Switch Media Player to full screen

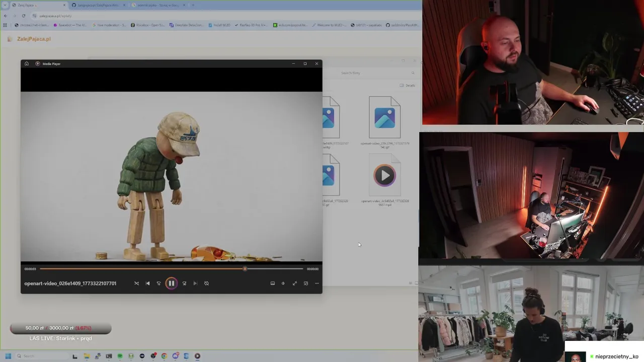point(295,284)
